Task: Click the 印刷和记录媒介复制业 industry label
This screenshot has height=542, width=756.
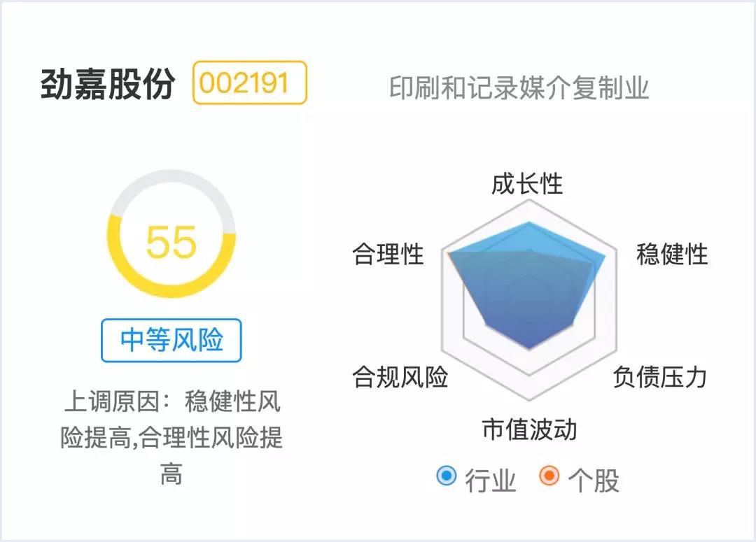Action: 519,89
